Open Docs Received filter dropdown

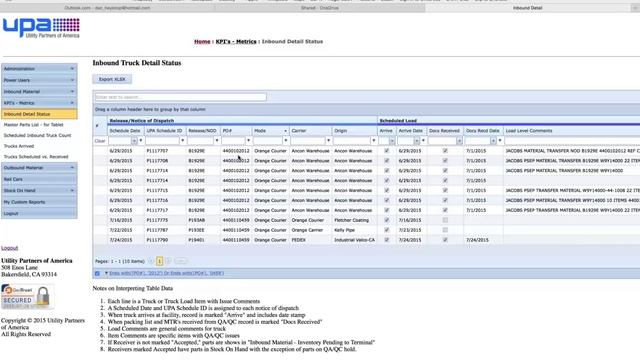pyautogui.click(x=459, y=141)
